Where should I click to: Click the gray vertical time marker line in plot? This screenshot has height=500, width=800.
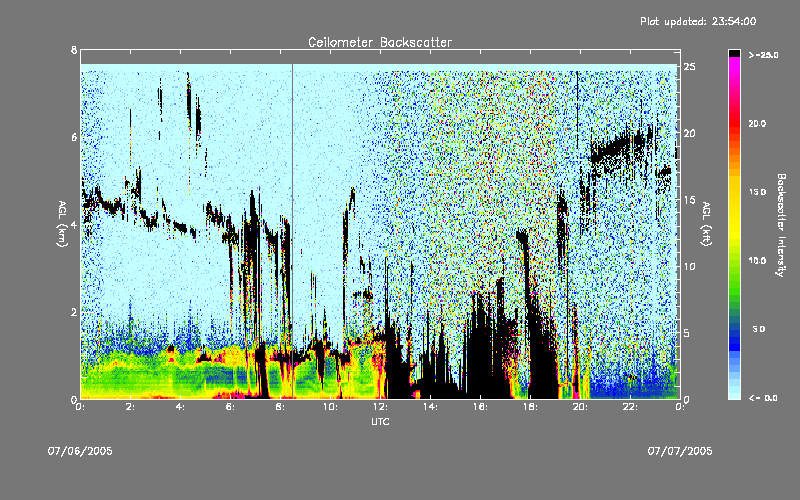(x=292, y=231)
